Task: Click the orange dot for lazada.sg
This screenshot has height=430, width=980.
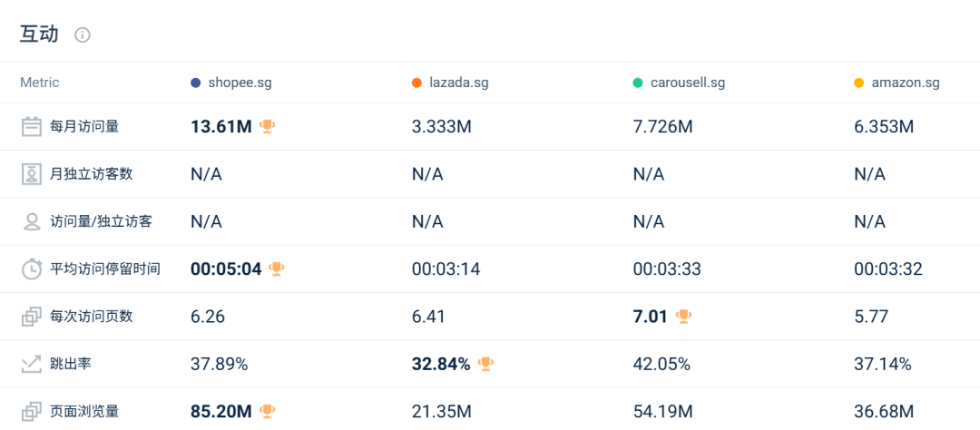Action: (416, 83)
